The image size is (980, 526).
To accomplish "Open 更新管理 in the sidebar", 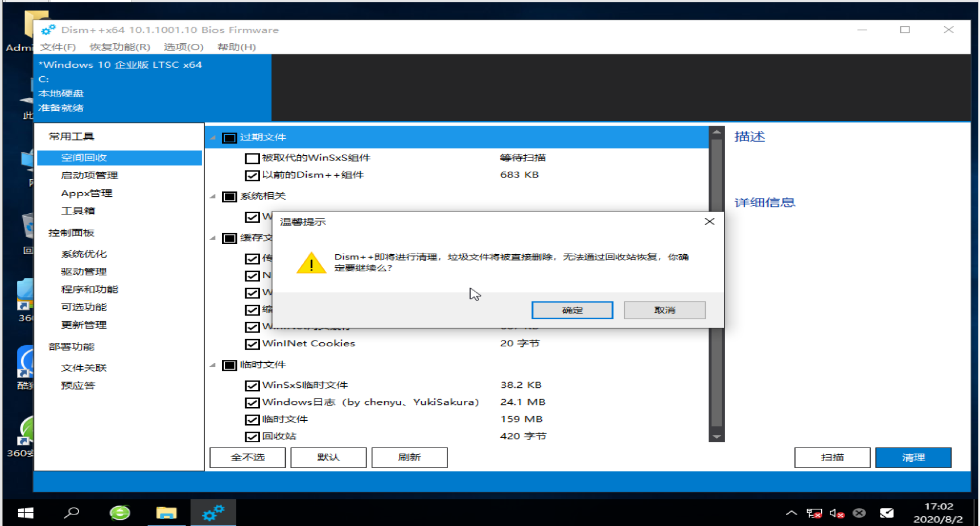I will tap(84, 324).
